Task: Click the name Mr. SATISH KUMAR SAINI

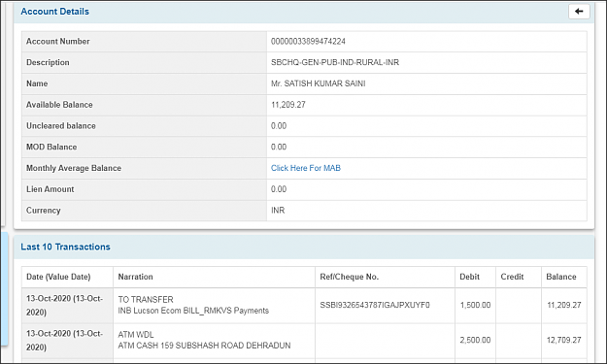Action: tap(318, 83)
